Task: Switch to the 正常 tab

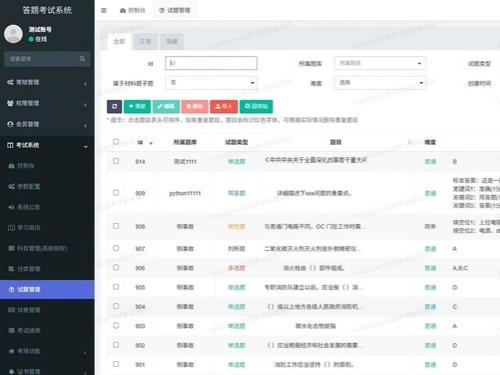Action: click(145, 41)
